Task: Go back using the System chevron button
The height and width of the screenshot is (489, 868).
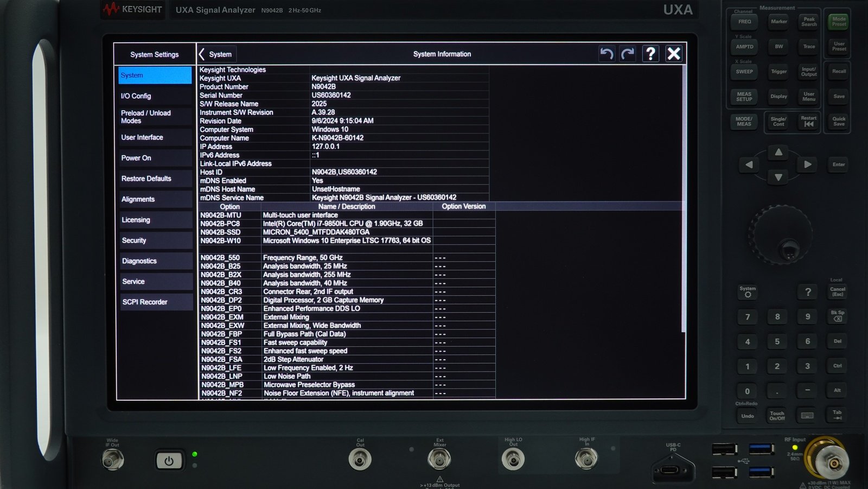Action: 216,54
